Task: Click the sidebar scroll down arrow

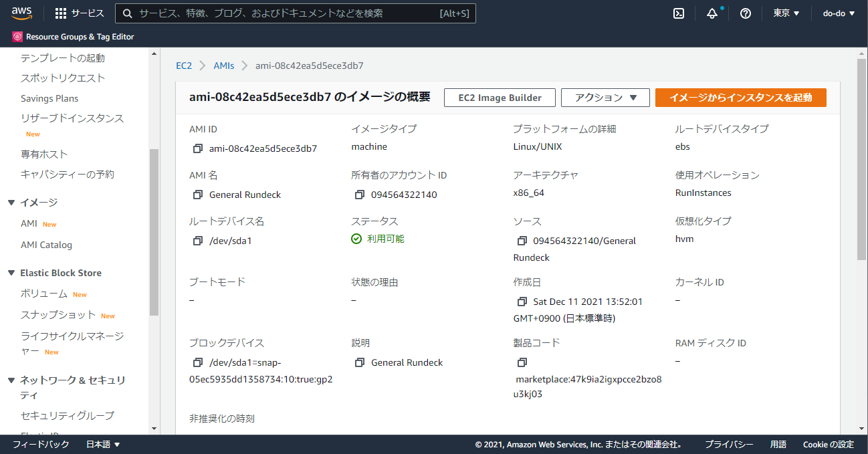Action: (154, 429)
